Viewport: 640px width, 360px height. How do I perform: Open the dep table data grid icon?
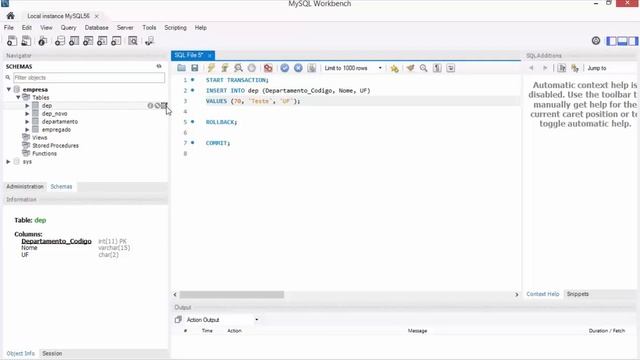pyautogui.click(x=164, y=106)
